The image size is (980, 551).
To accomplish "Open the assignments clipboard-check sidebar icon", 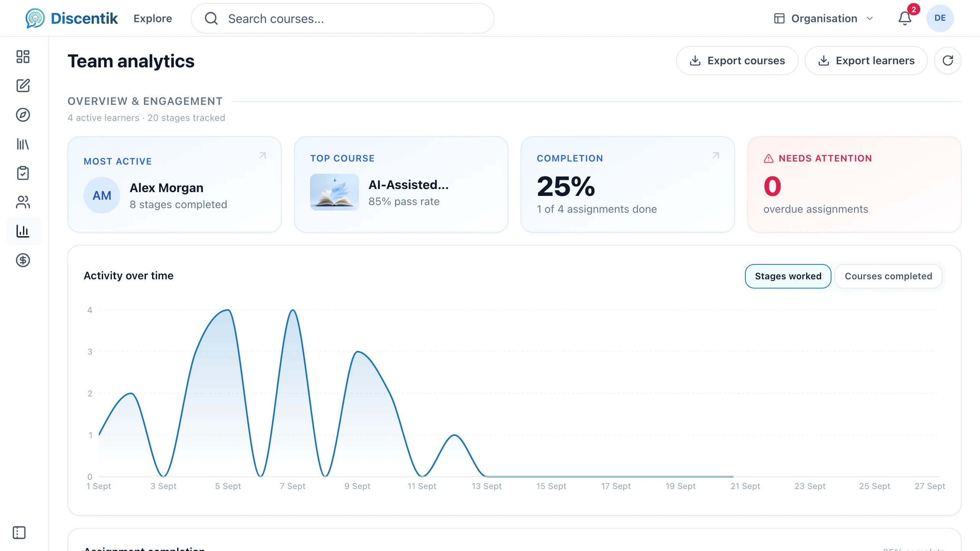I will pos(23,173).
